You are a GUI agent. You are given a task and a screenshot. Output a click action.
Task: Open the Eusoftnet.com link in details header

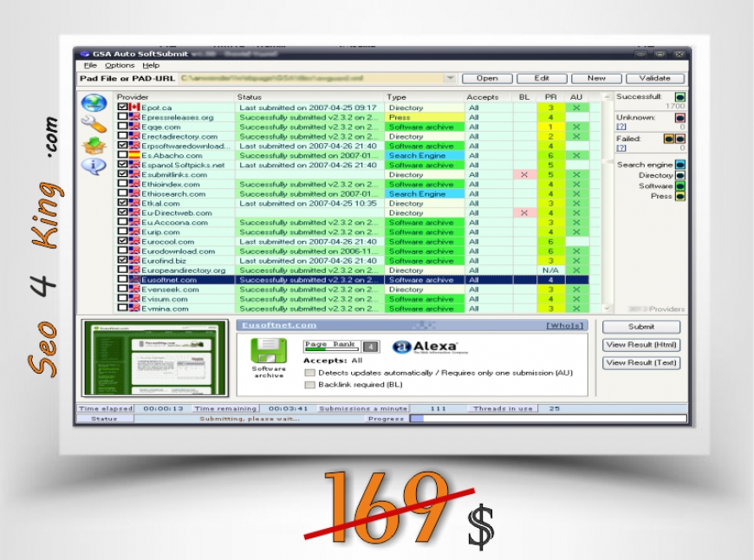tap(279, 325)
